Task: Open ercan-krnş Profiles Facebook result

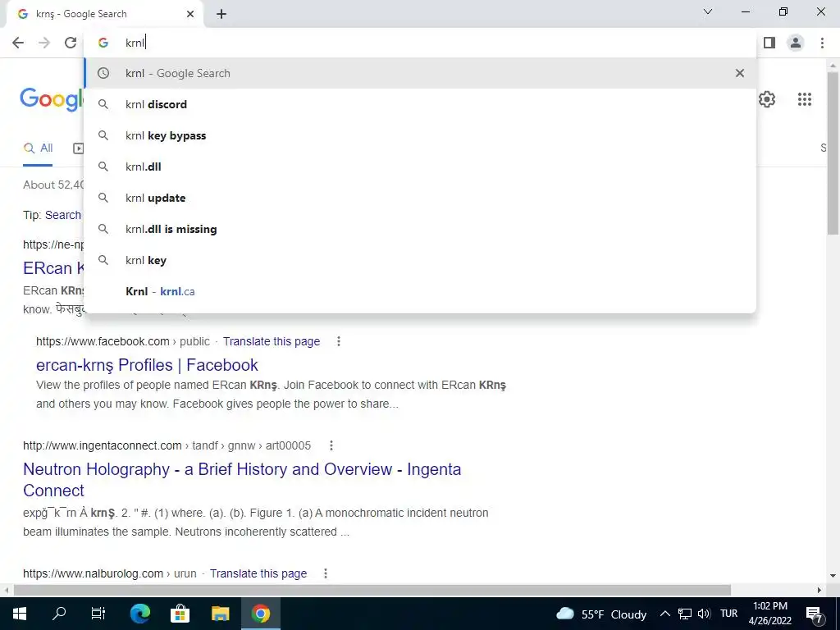Action: (147, 365)
